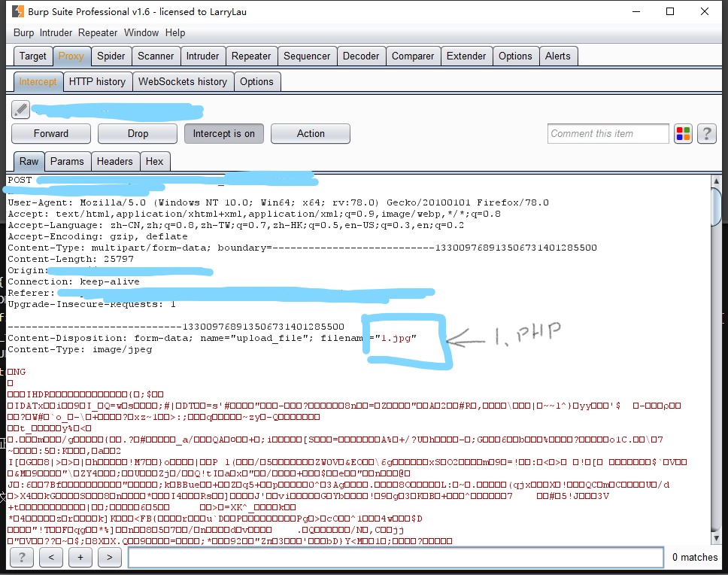This screenshot has height=575, width=728.
Task: Click the search text input box
Action: tap(395, 557)
